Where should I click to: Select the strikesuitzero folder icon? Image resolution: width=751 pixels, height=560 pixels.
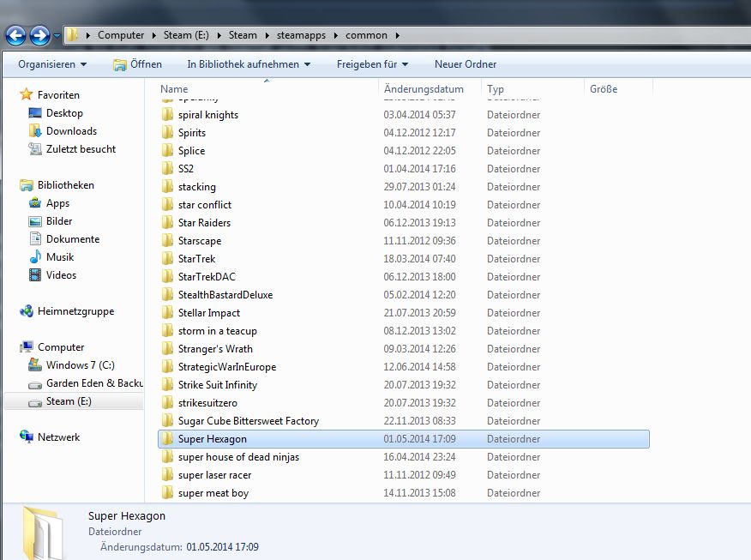pyautogui.click(x=167, y=403)
